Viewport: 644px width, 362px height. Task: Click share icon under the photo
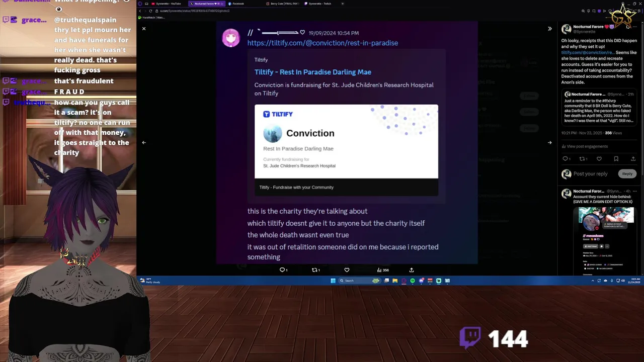click(x=412, y=270)
